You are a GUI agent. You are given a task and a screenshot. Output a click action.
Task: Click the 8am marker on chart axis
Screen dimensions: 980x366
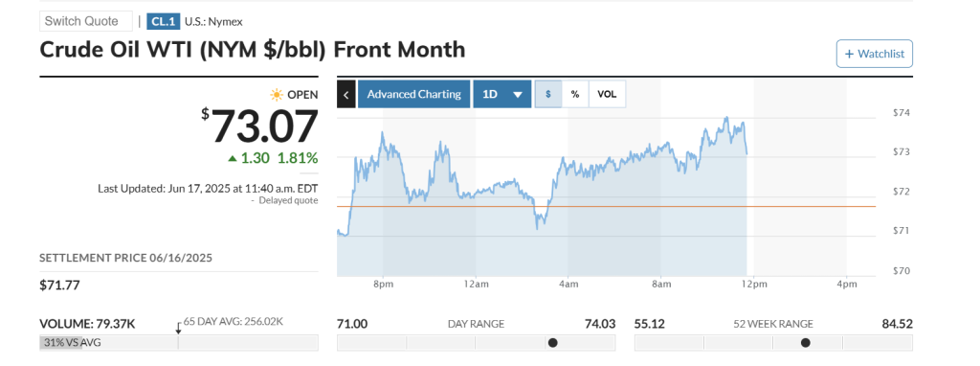tap(660, 285)
